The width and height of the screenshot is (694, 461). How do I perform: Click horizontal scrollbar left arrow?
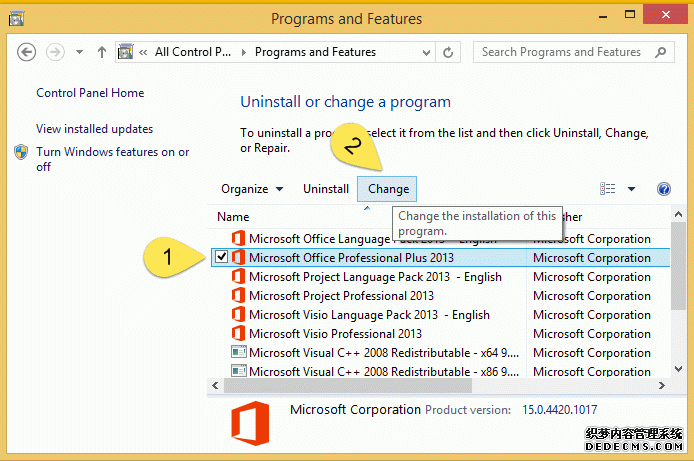tap(215, 385)
